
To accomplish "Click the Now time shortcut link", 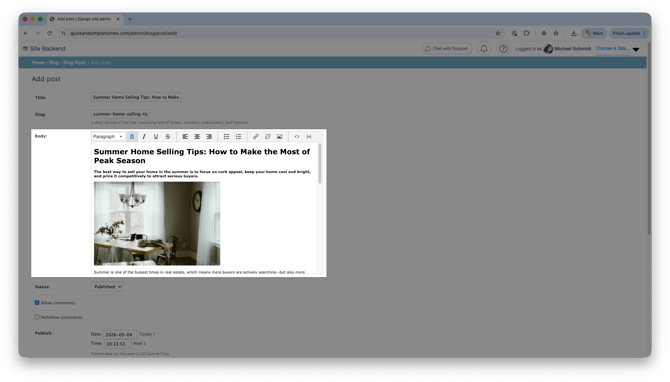I will tap(138, 343).
